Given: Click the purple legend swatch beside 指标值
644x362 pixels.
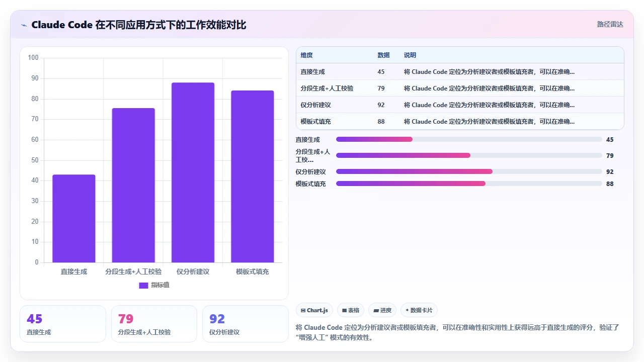Looking at the screenshot, I should pyautogui.click(x=143, y=286).
